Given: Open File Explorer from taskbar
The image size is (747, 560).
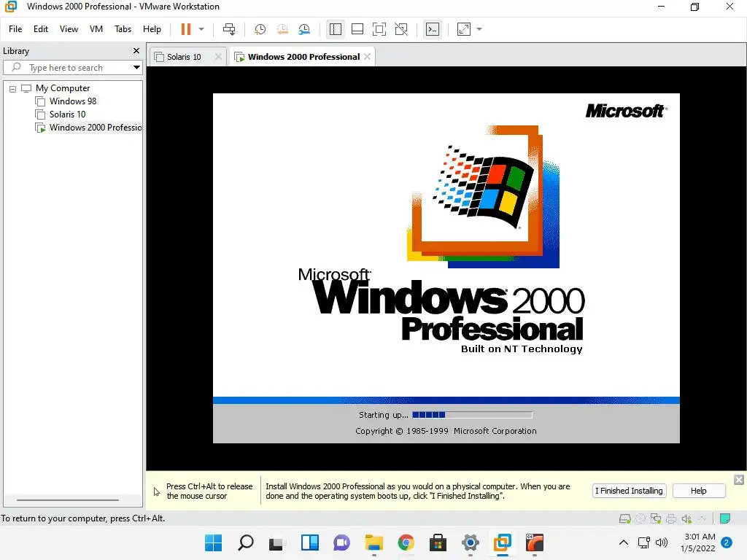Looking at the screenshot, I should tap(374, 542).
